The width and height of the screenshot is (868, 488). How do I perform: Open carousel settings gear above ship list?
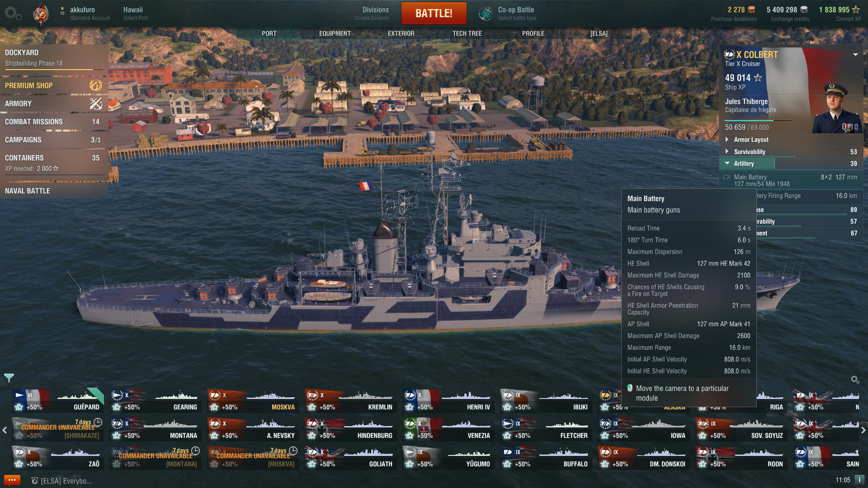point(854,380)
